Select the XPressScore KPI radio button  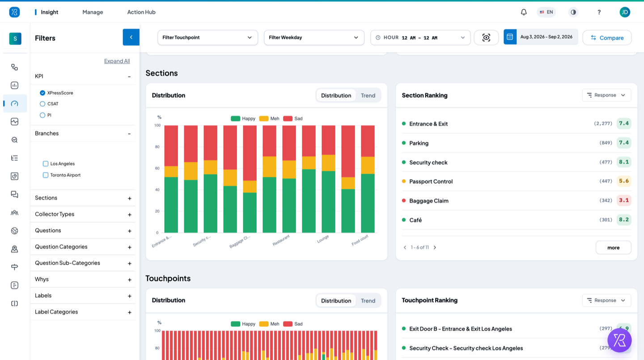coord(42,93)
